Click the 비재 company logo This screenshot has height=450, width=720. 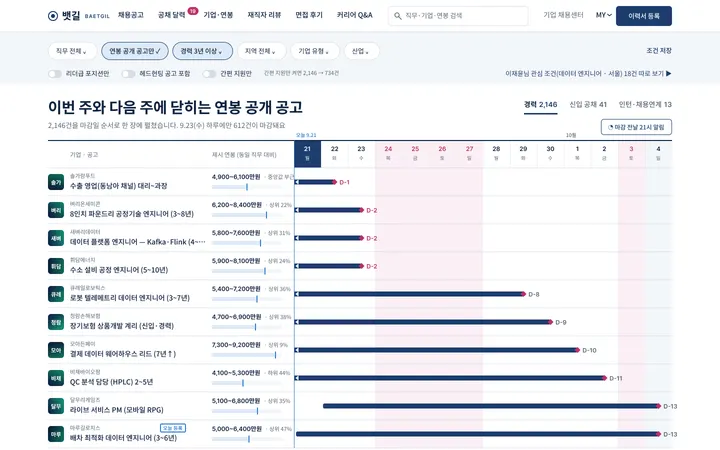pos(56,378)
